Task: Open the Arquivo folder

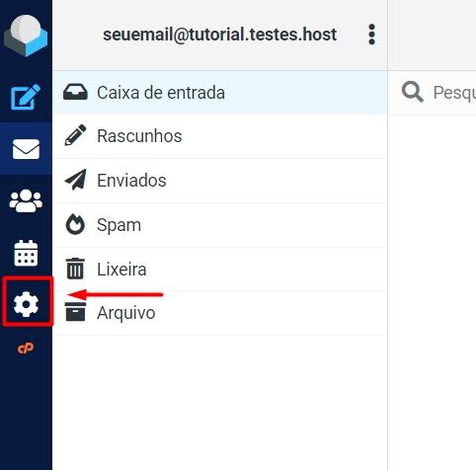Action: pyautogui.click(x=220, y=313)
